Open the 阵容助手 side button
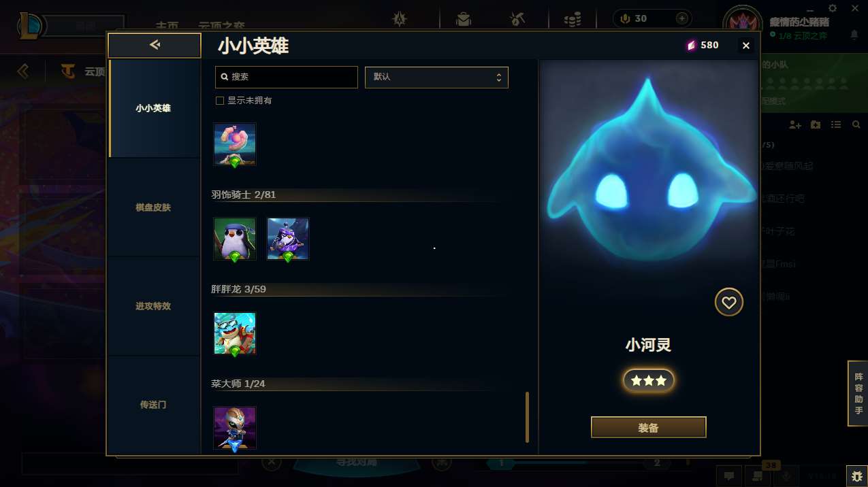The image size is (868, 487). point(858,394)
